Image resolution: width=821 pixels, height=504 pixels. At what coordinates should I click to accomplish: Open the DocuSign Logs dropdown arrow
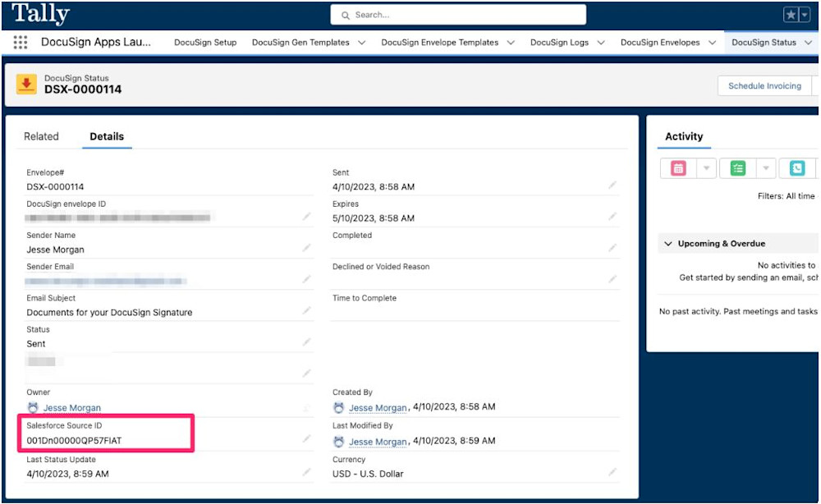coord(599,42)
